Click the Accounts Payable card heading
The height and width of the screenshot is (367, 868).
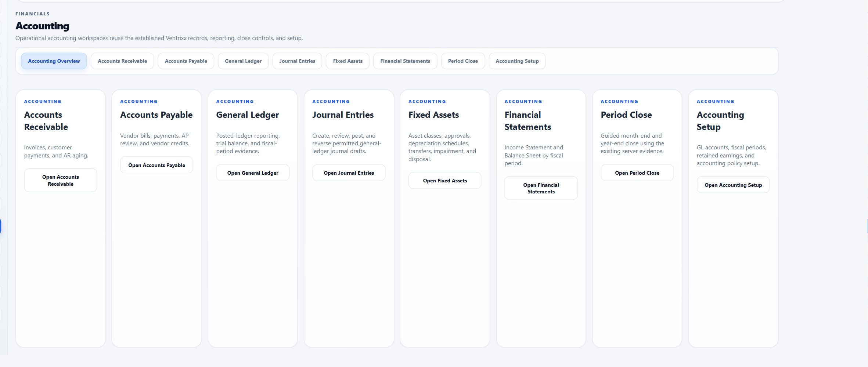[156, 115]
